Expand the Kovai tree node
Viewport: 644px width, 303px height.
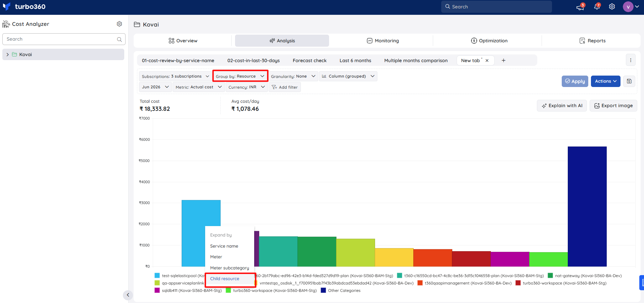click(7, 54)
